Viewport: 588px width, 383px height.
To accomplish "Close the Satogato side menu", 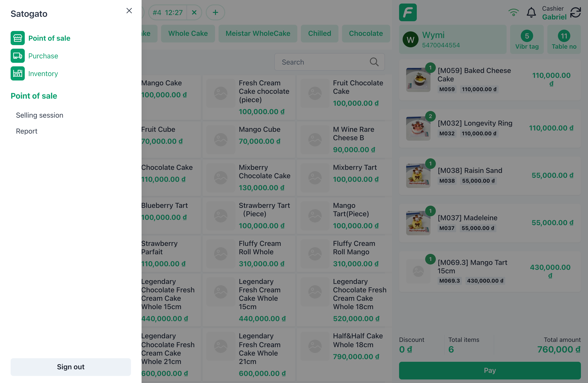I will tap(129, 11).
